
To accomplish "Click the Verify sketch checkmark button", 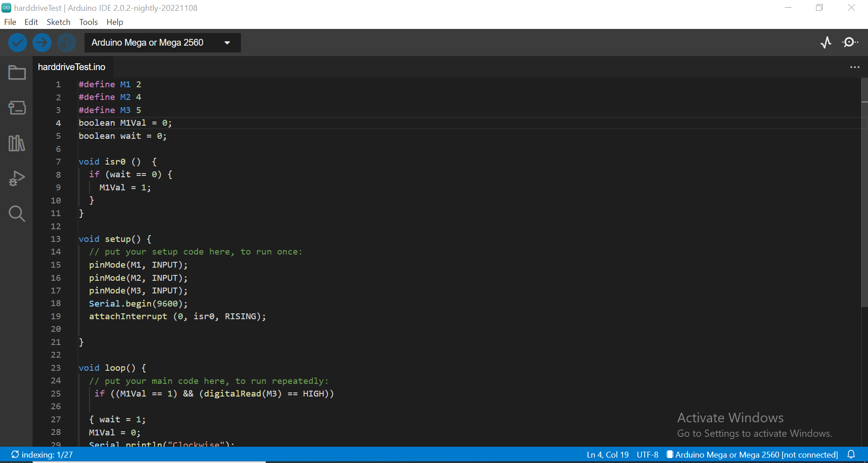I will click(x=18, y=43).
